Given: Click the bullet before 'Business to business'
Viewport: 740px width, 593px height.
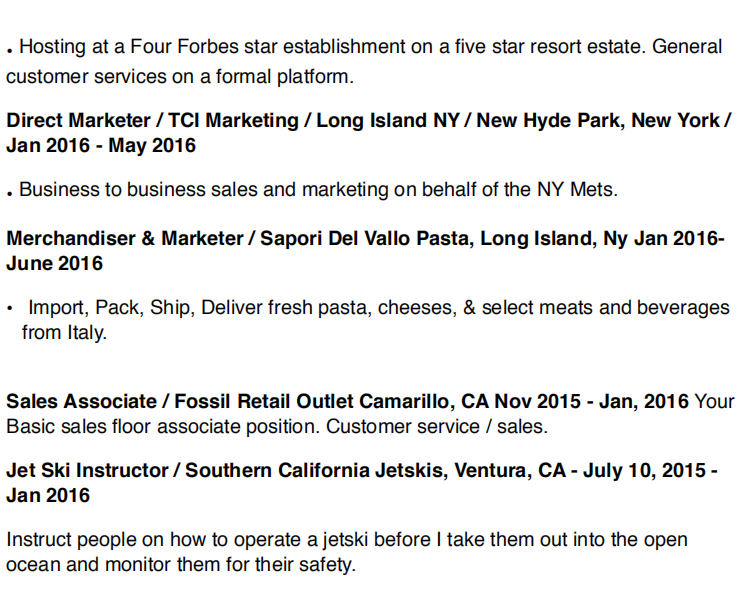Looking at the screenshot, I should click(x=9, y=194).
